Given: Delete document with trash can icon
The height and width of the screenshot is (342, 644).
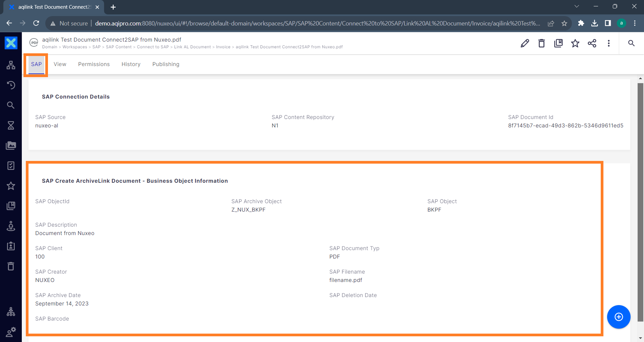Looking at the screenshot, I should 542,43.
